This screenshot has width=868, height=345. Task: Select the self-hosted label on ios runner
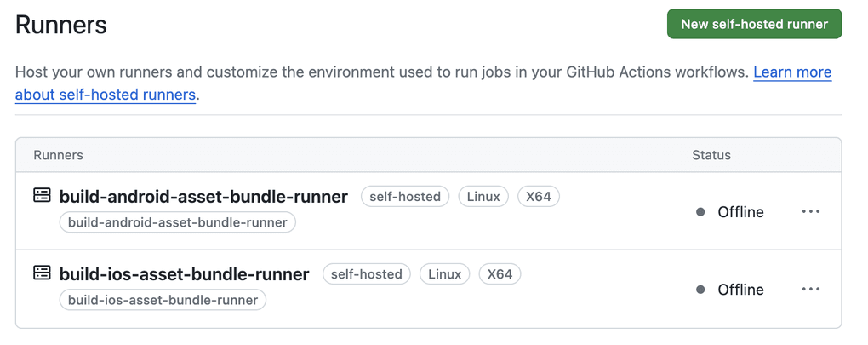tap(367, 274)
